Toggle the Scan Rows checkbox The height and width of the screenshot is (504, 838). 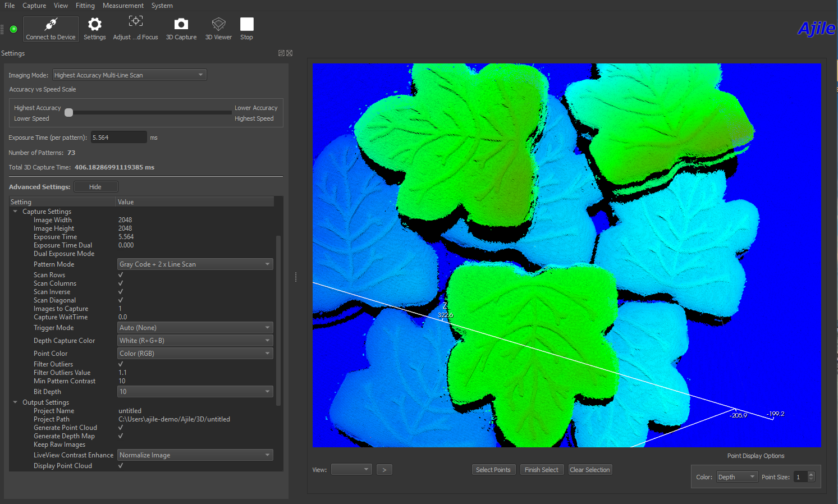(121, 275)
